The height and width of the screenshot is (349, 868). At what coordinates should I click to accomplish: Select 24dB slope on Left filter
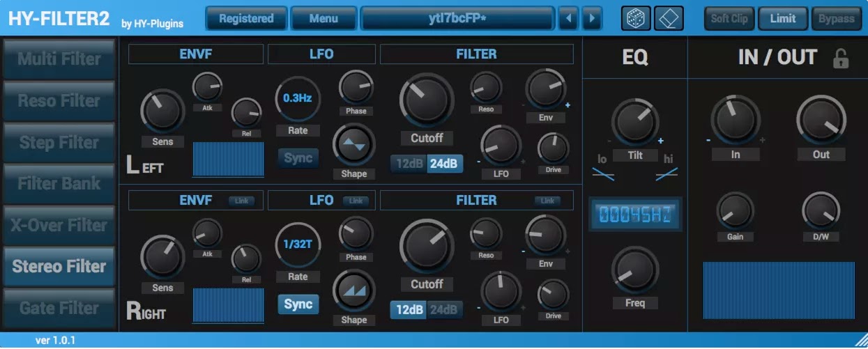click(444, 164)
